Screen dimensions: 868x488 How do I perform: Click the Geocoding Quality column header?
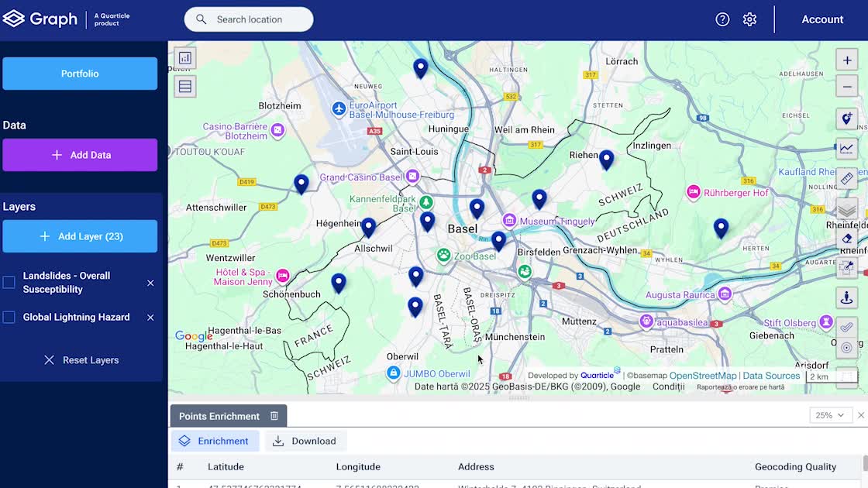[795, 466]
